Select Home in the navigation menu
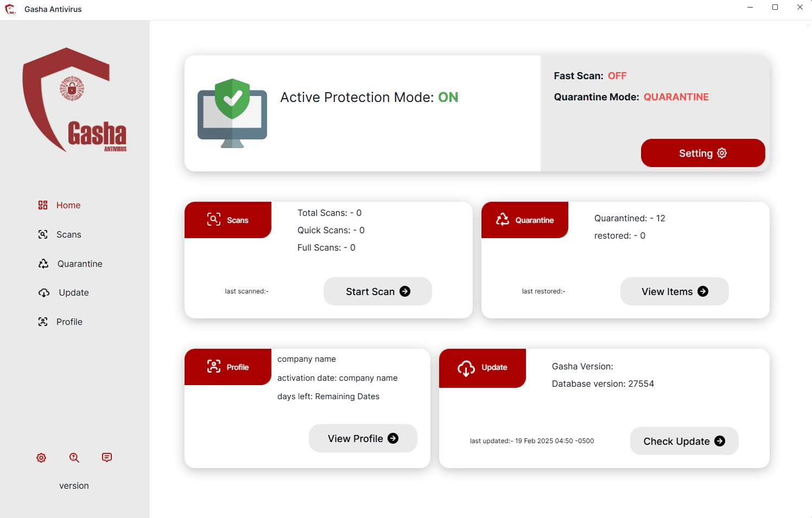Viewport: 812px width, 518px height. (x=68, y=205)
